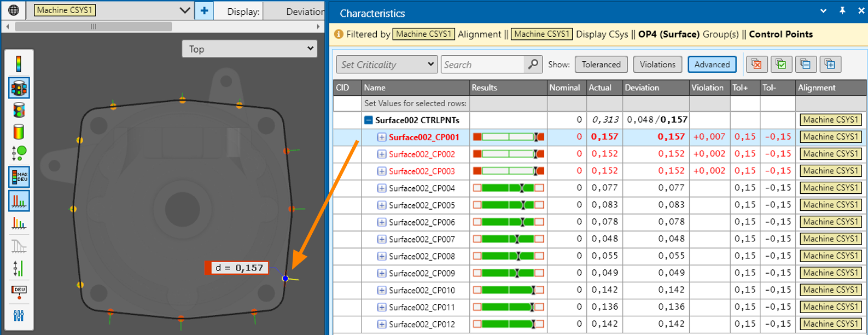The image size is (868, 335).
Task: Click the 0,136 actual value for Surface002_CP011
Action: tap(605, 307)
